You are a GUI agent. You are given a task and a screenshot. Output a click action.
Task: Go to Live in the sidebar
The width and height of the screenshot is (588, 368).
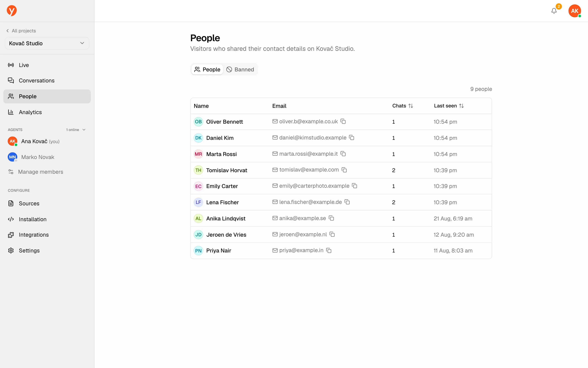pos(47,65)
